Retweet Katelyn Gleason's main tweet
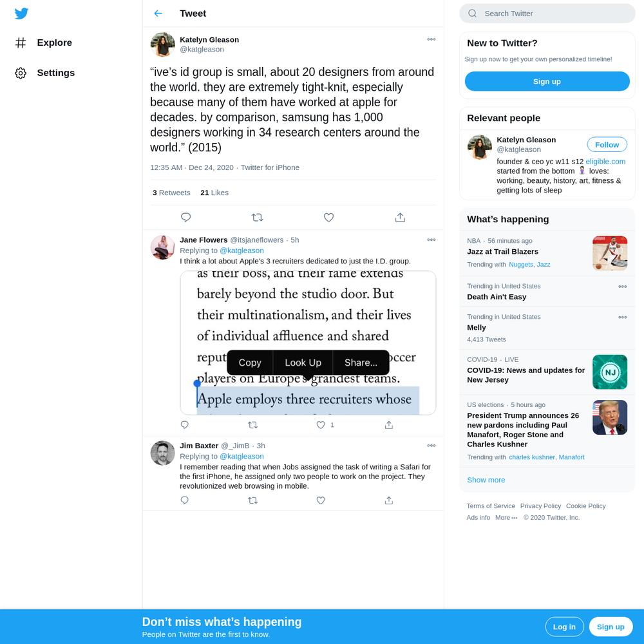Image resolution: width=644 pixels, height=644 pixels. (x=257, y=217)
